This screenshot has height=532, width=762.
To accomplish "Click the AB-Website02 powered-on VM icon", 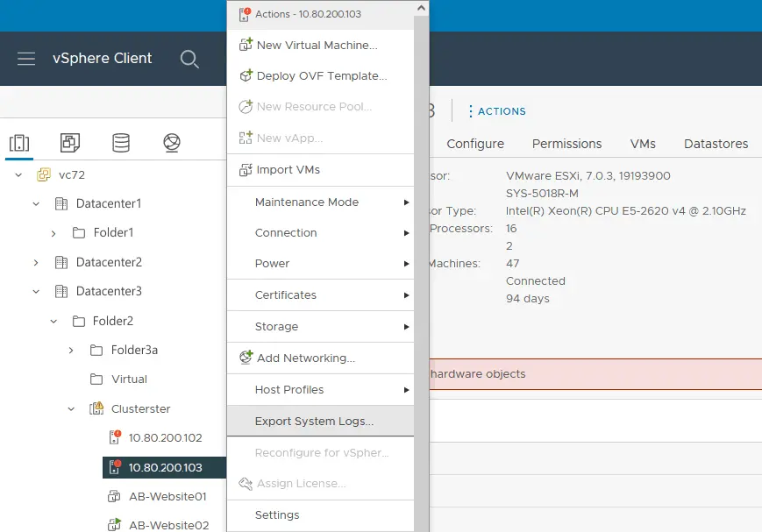I will pos(114,525).
